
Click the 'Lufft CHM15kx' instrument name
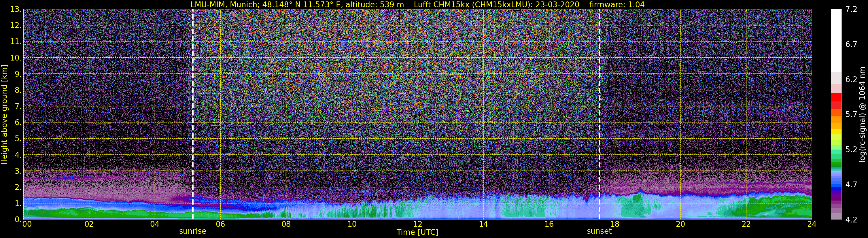(442, 5)
